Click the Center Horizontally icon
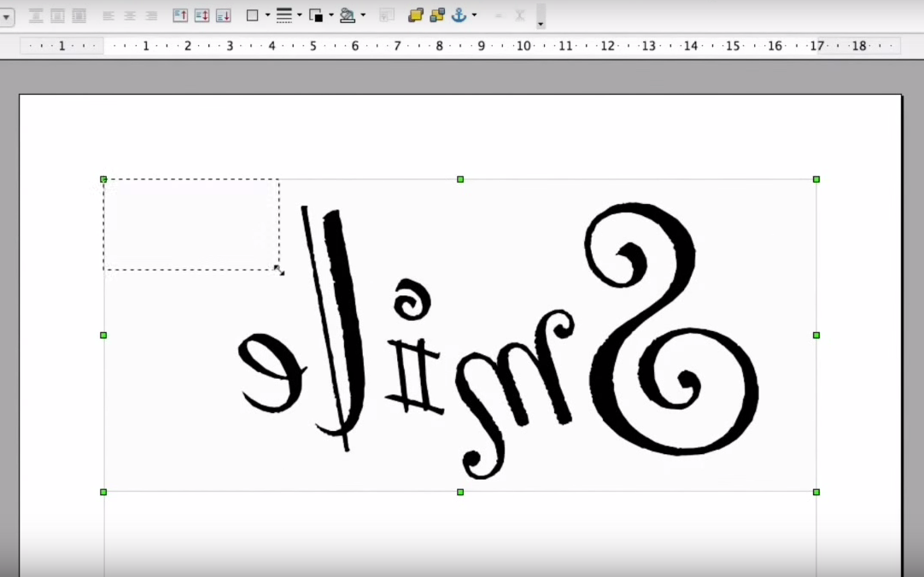The height and width of the screenshot is (577, 924). [x=129, y=15]
